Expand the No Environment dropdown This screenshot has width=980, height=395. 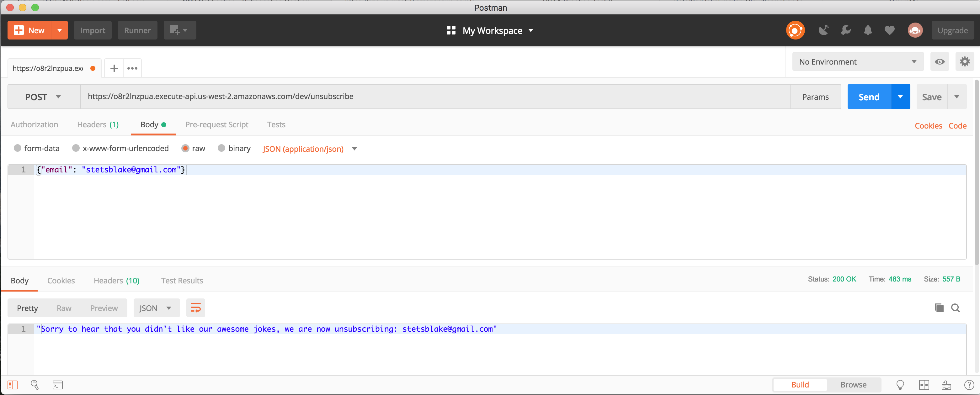[x=858, y=61]
